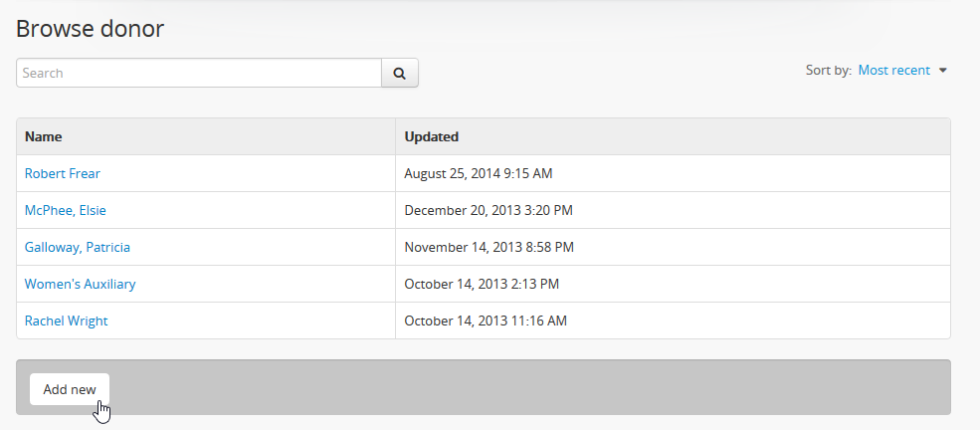The width and height of the screenshot is (980, 430).
Task: Click the October 14, 2013 2:13 PM cell
Action: pyautogui.click(x=482, y=284)
